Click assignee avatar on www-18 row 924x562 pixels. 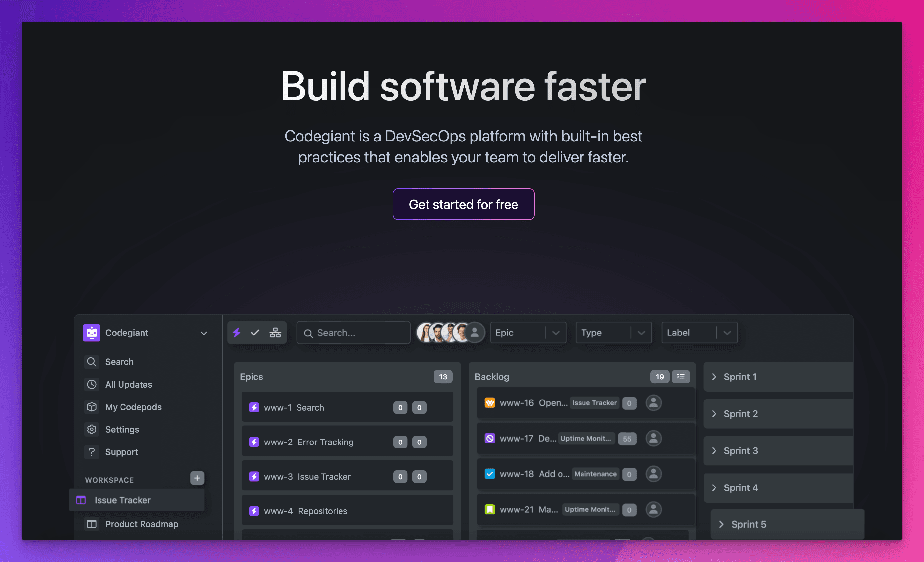coord(653,474)
